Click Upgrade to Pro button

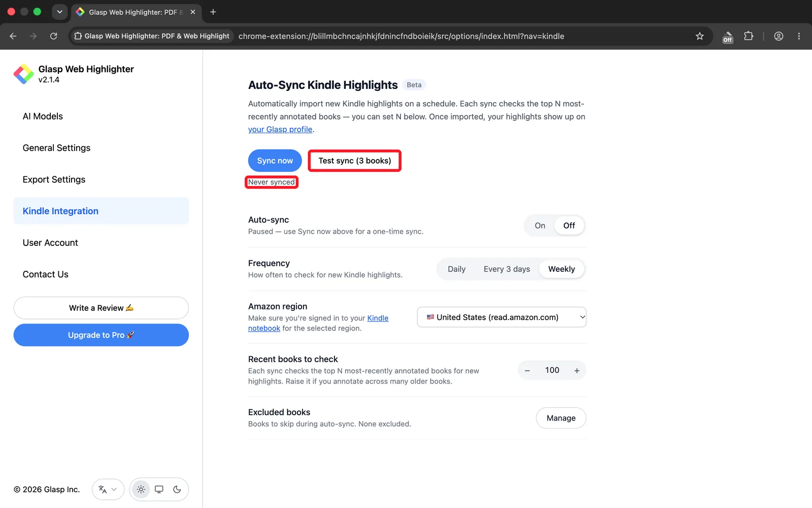point(101,335)
